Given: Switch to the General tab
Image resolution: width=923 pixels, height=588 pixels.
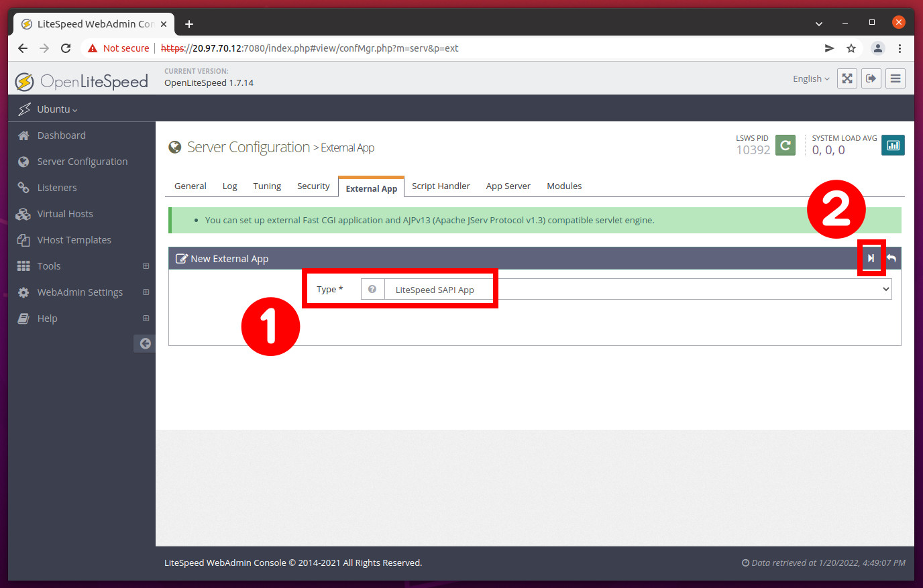Looking at the screenshot, I should point(191,186).
